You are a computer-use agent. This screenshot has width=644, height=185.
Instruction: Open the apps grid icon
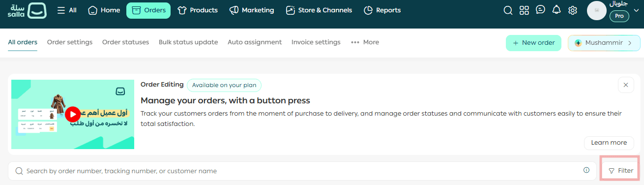point(525,10)
